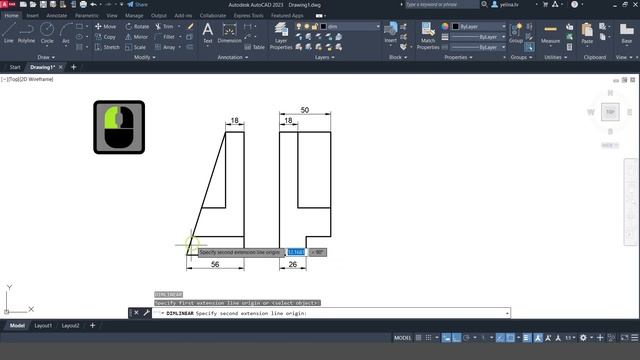The height and width of the screenshot is (360, 640).
Task: Click the black layer color swatch
Action: pyautogui.click(x=323, y=27)
